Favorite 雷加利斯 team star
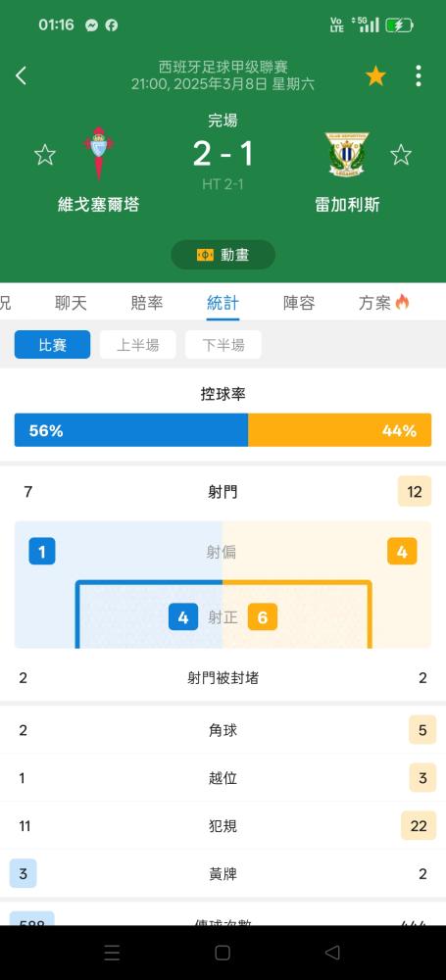 pos(401,155)
